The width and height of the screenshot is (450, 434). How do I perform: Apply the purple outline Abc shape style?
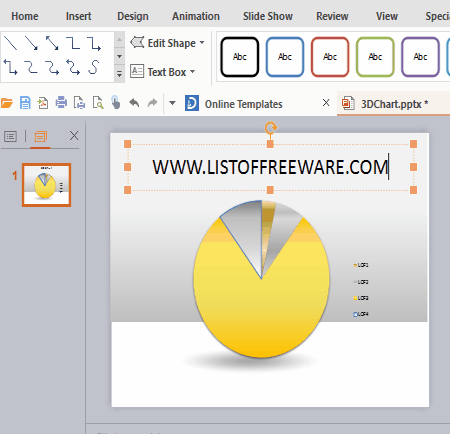pos(420,57)
